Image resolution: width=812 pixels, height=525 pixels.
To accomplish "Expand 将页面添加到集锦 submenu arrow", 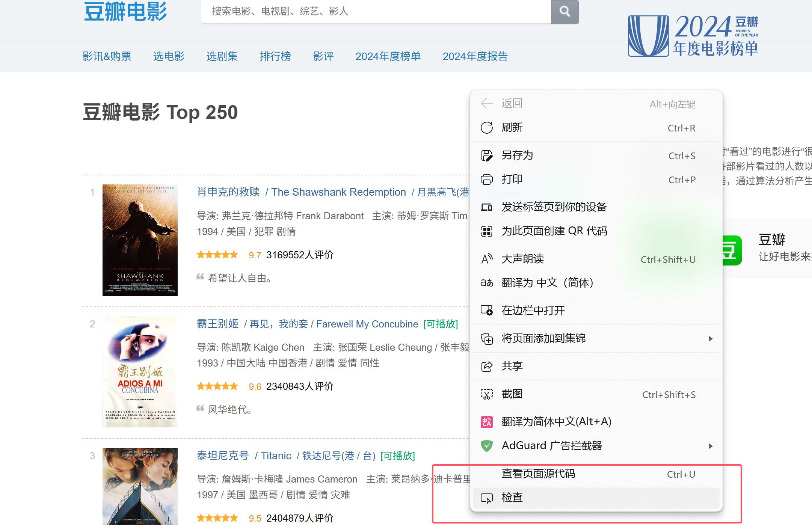I will [710, 339].
